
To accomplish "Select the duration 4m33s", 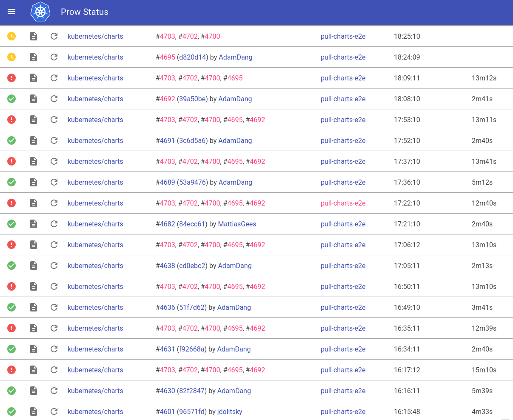I will click(x=482, y=411).
